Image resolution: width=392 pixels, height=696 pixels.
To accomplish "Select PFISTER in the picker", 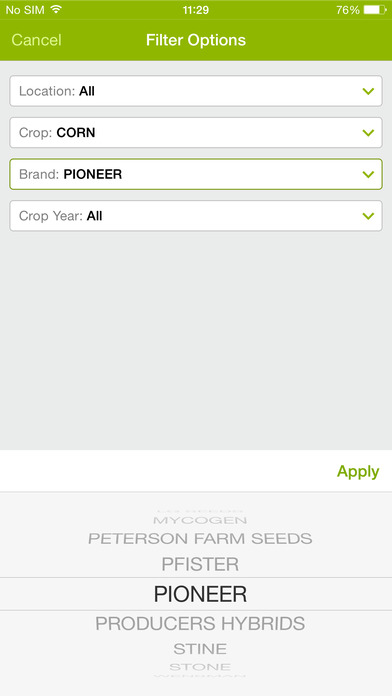I will (200, 564).
